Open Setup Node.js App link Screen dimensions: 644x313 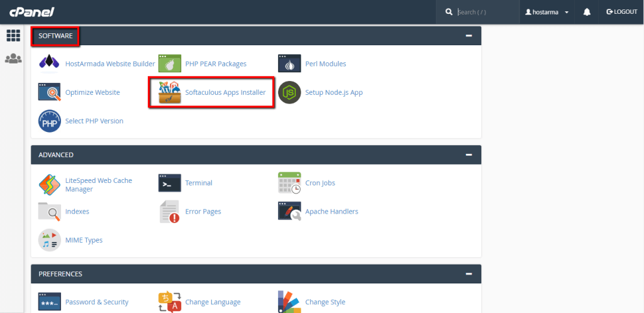334,92
